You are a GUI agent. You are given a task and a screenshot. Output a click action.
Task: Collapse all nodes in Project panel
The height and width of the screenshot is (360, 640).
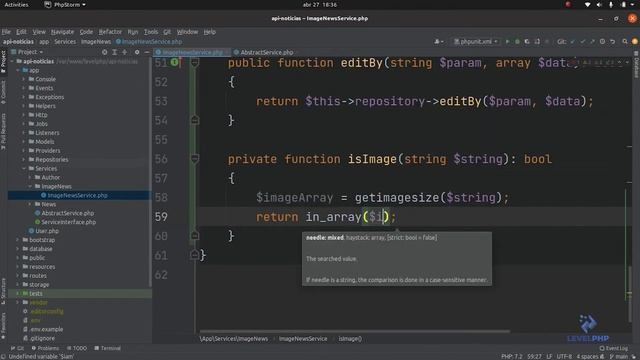pyautogui.click(x=124, y=52)
